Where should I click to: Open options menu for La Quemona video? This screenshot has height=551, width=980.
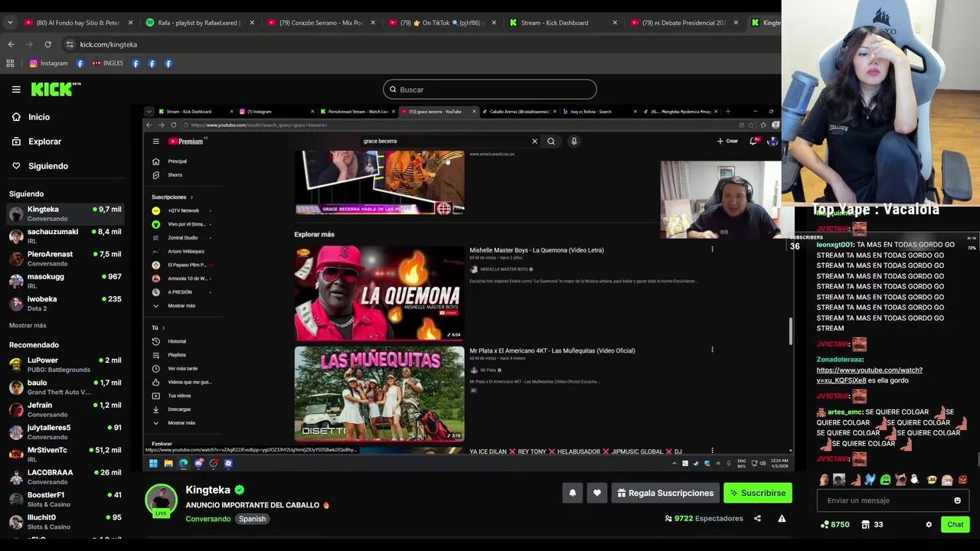click(x=712, y=249)
